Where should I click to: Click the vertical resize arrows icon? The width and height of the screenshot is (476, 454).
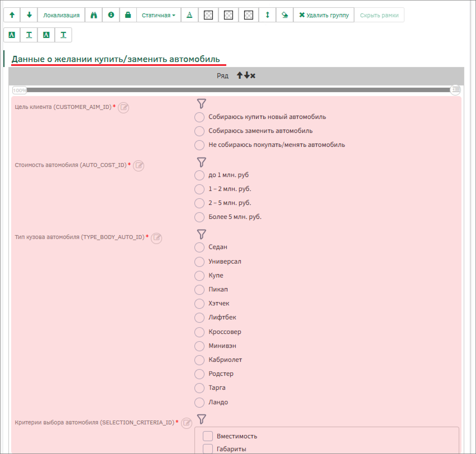point(267,15)
